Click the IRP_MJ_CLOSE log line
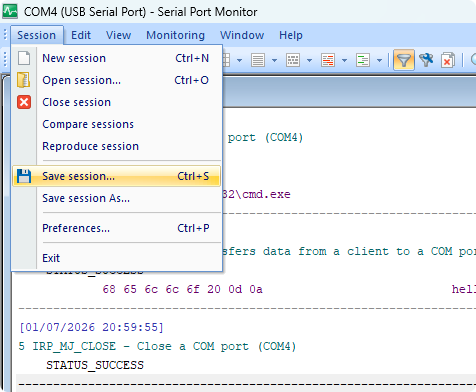 pyautogui.click(x=157, y=346)
